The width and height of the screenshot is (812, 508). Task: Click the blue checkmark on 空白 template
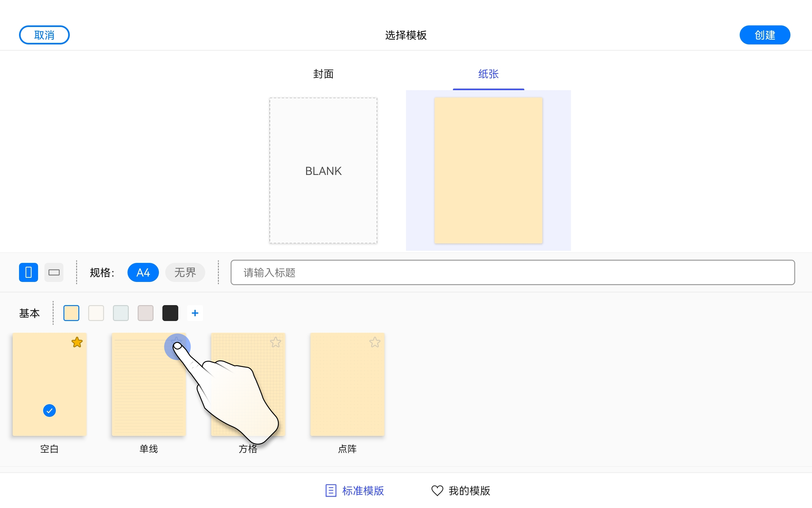49,411
